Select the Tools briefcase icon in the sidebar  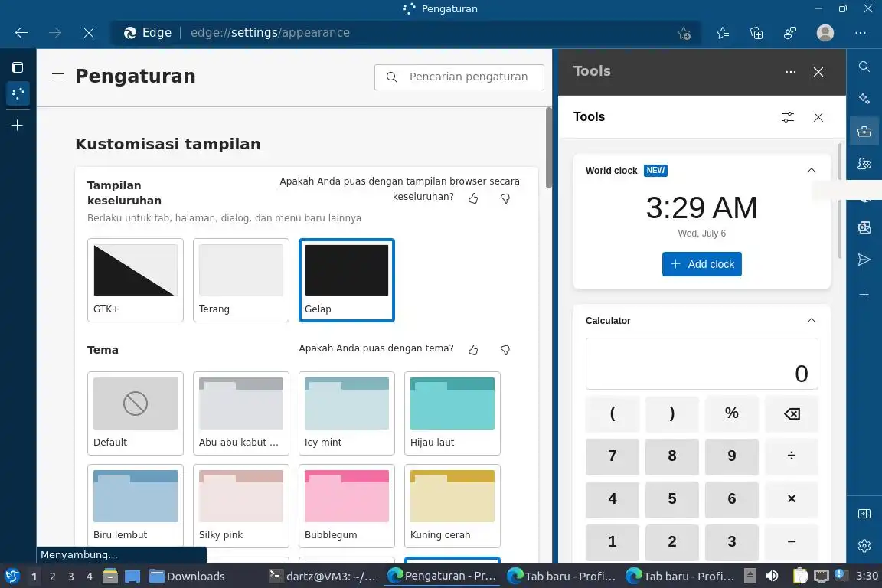[x=864, y=132]
